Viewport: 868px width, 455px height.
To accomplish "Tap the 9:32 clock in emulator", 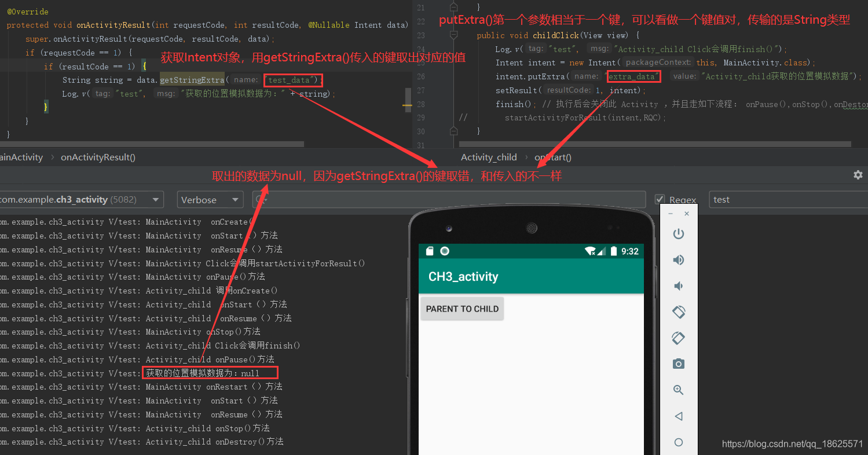I will (x=630, y=251).
